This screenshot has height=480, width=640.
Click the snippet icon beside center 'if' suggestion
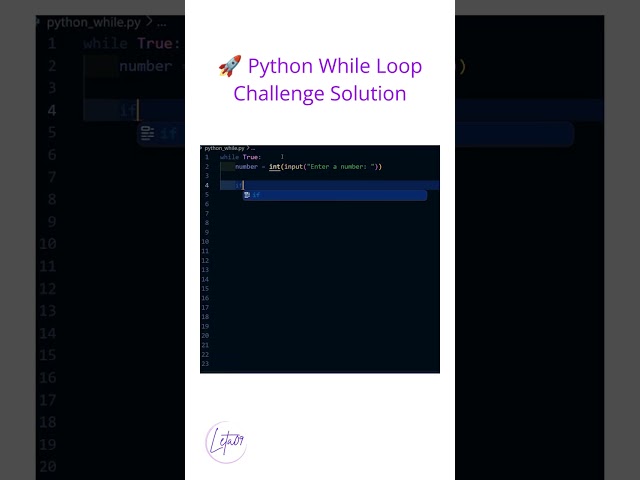click(247, 195)
